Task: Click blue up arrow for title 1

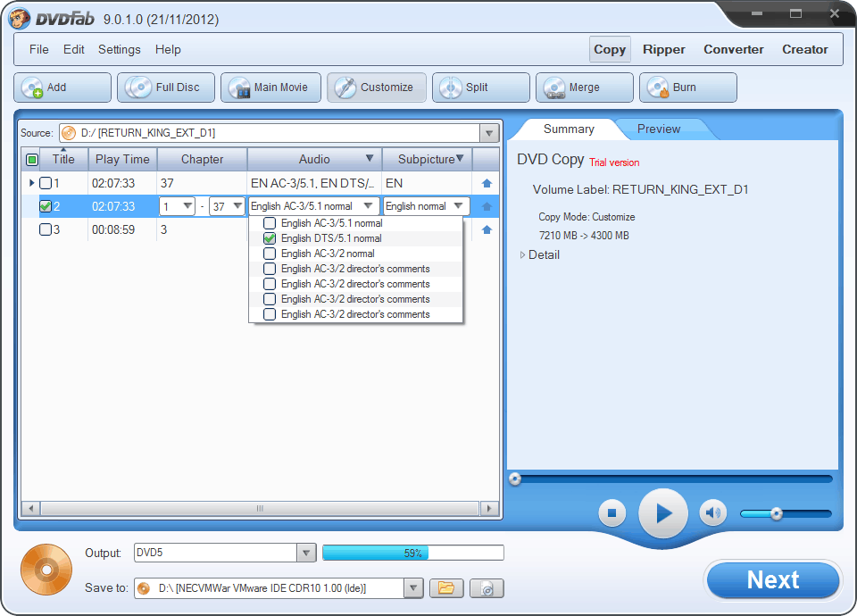Action: (487, 183)
